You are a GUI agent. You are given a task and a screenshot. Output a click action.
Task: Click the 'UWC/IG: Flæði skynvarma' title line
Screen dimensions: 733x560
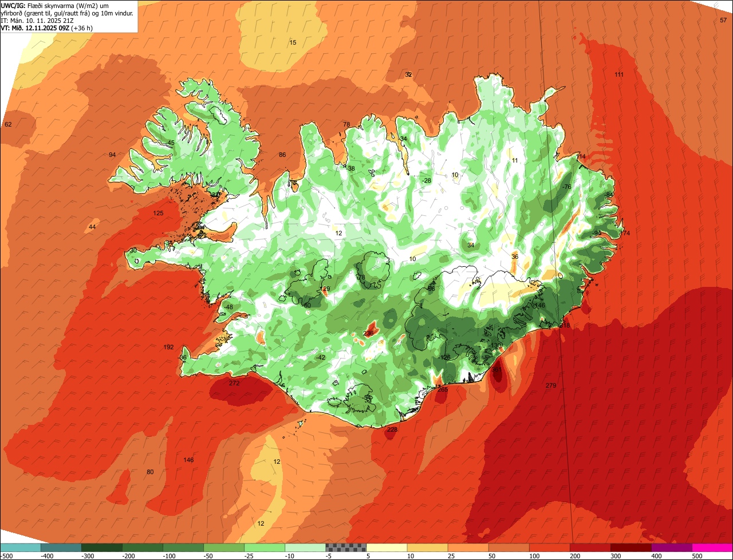pyautogui.click(x=54, y=5)
